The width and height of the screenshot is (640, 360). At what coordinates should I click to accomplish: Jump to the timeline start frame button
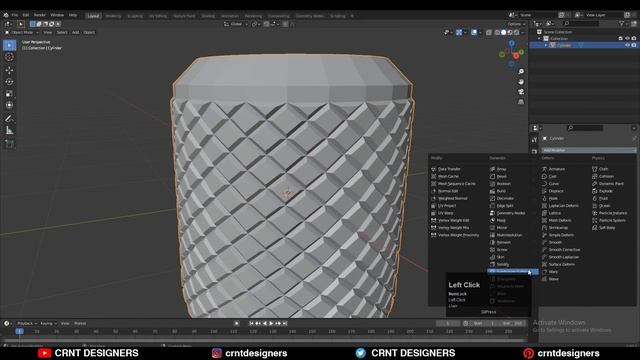coord(251,323)
